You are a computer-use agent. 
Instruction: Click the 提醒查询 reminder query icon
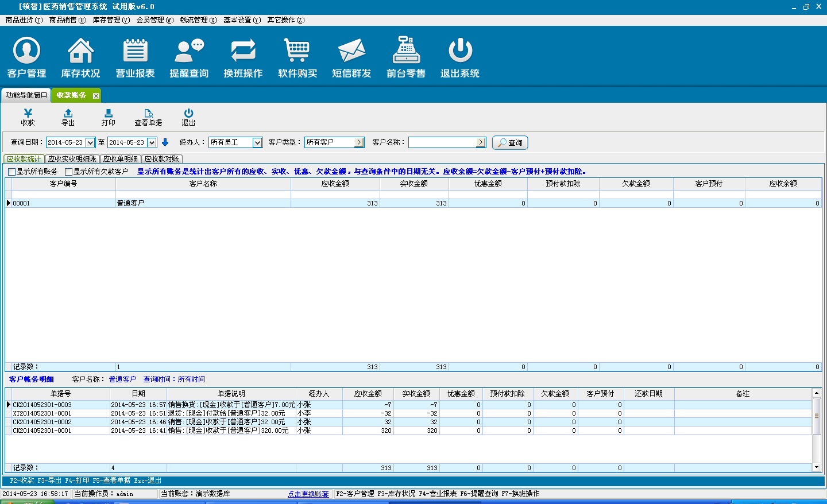(189, 57)
